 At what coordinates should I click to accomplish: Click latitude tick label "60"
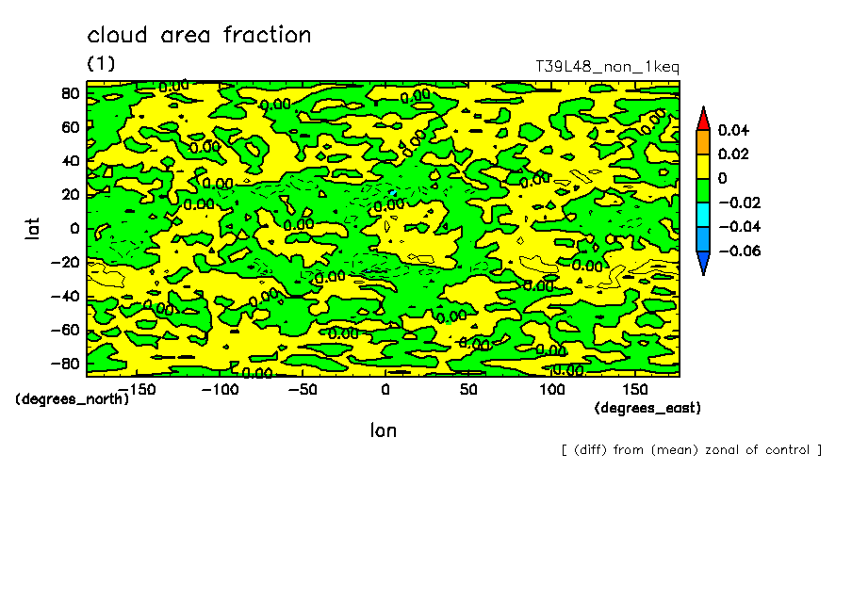(x=70, y=128)
